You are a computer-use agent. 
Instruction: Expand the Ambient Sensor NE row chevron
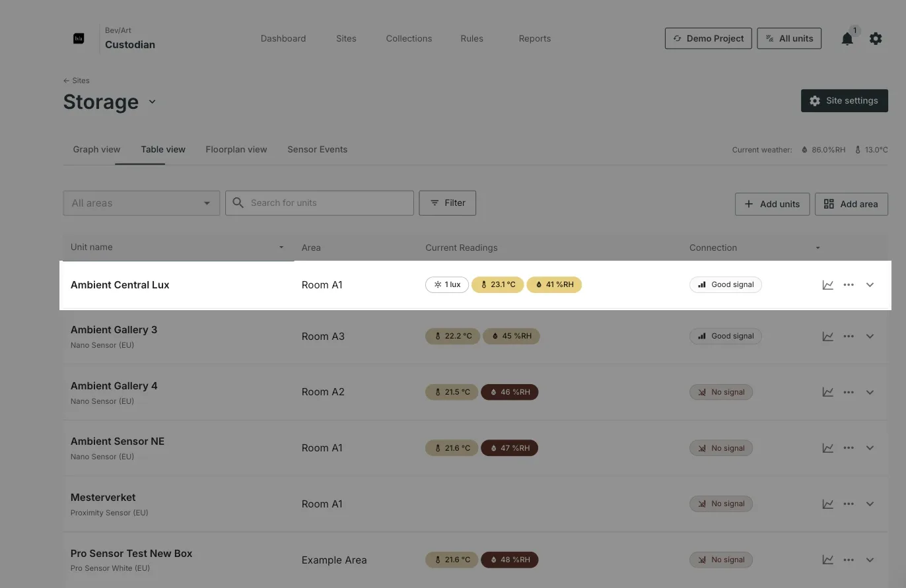[x=870, y=448]
